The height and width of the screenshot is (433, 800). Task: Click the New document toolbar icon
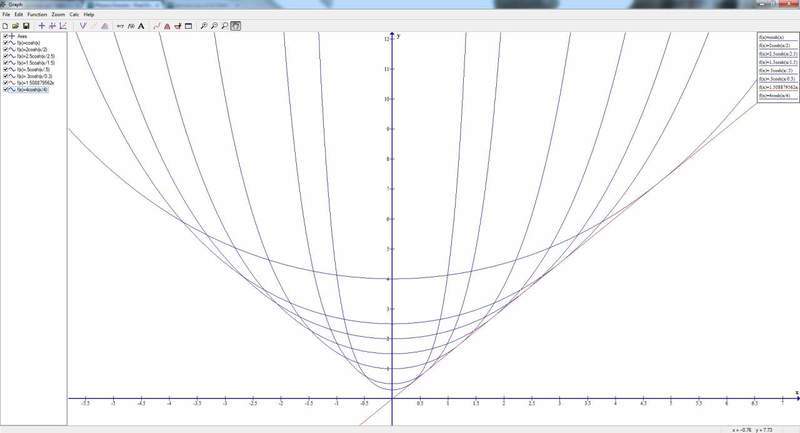point(5,26)
